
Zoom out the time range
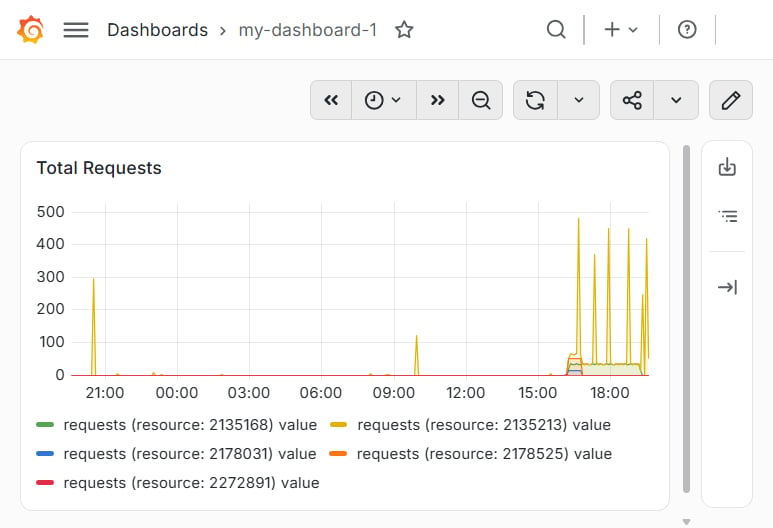pos(481,100)
